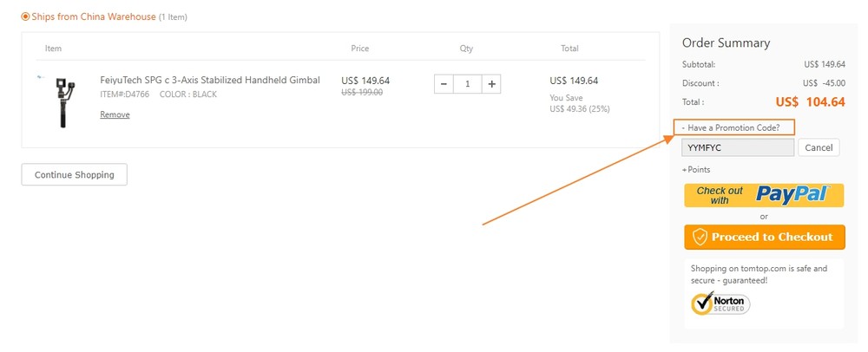
Task: Click the Order Summary total amount
Action: (811, 102)
